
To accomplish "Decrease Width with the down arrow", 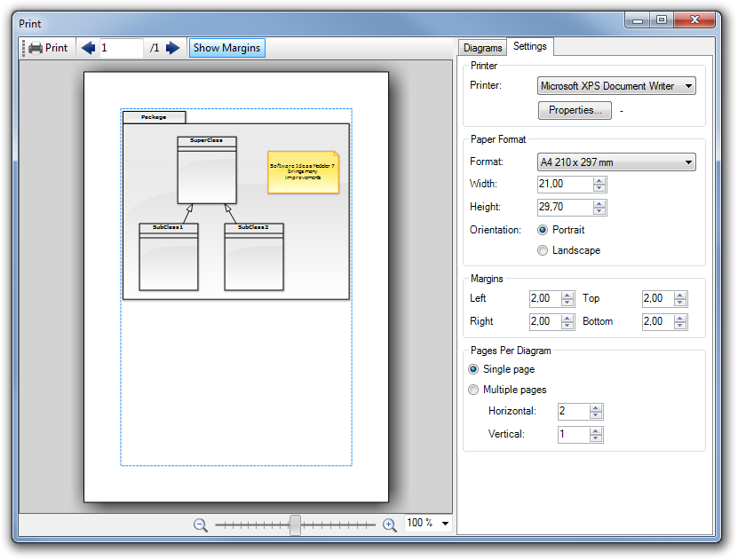I will point(599,188).
